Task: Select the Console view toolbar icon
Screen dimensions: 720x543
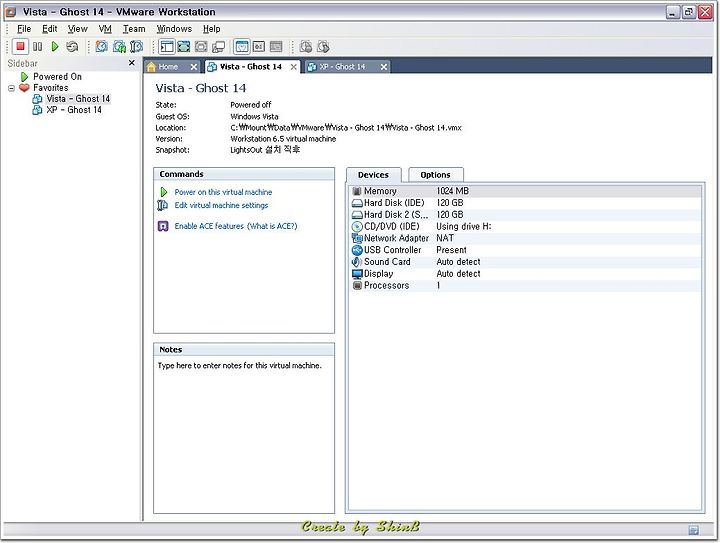Action: (259, 47)
